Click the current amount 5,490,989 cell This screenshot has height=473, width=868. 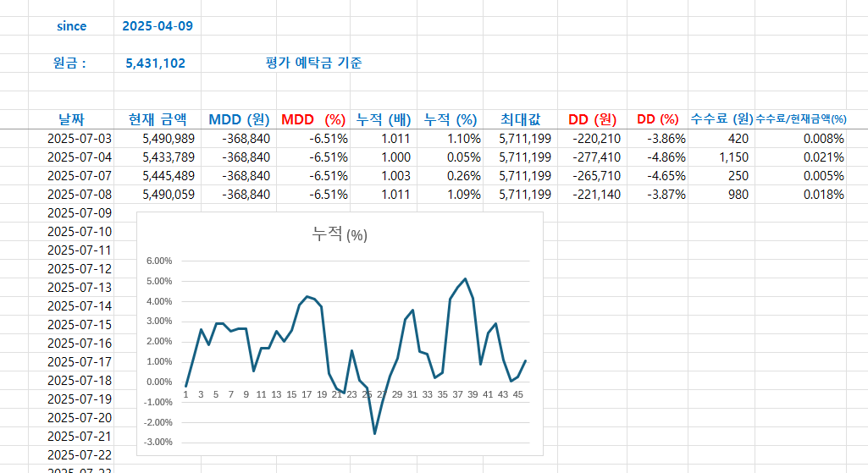pos(158,139)
